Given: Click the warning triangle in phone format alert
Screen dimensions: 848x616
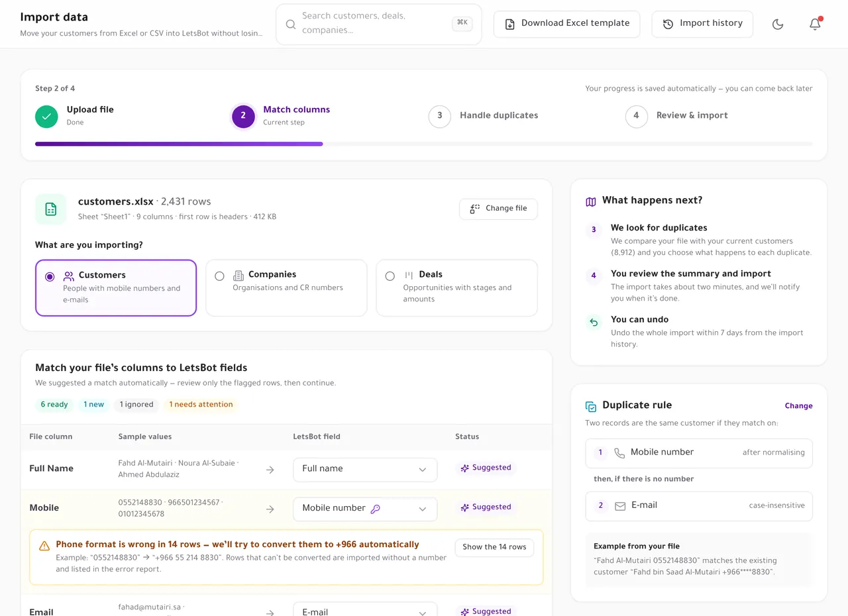Looking at the screenshot, I should click(x=44, y=546).
